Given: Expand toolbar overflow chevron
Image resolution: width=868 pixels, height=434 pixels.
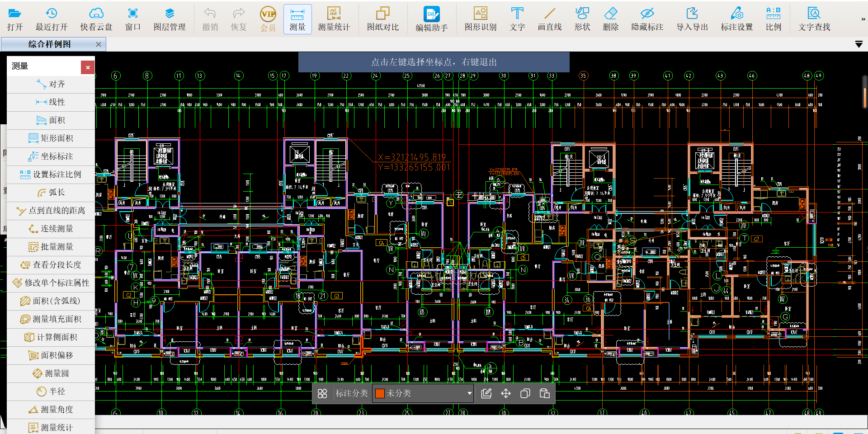Looking at the screenshot, I should [x=863, y=19].
